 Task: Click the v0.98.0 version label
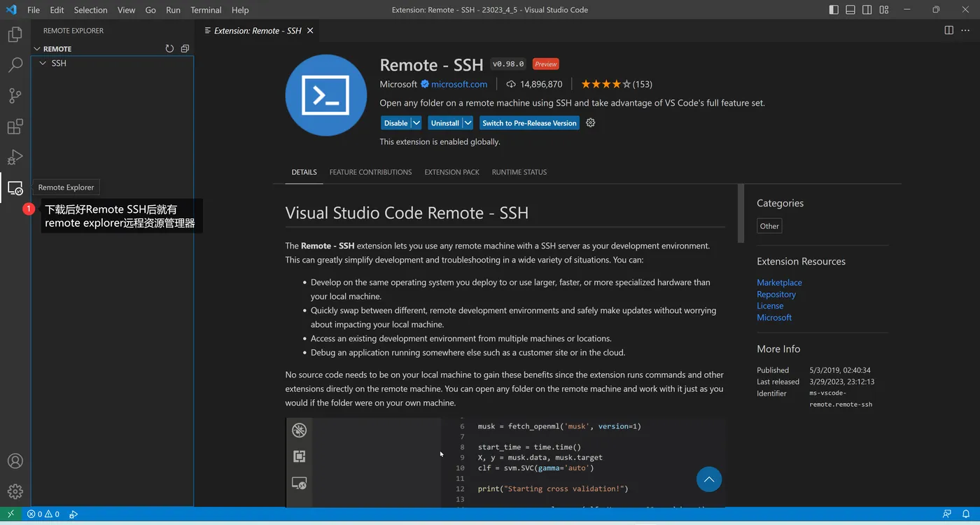508,64
